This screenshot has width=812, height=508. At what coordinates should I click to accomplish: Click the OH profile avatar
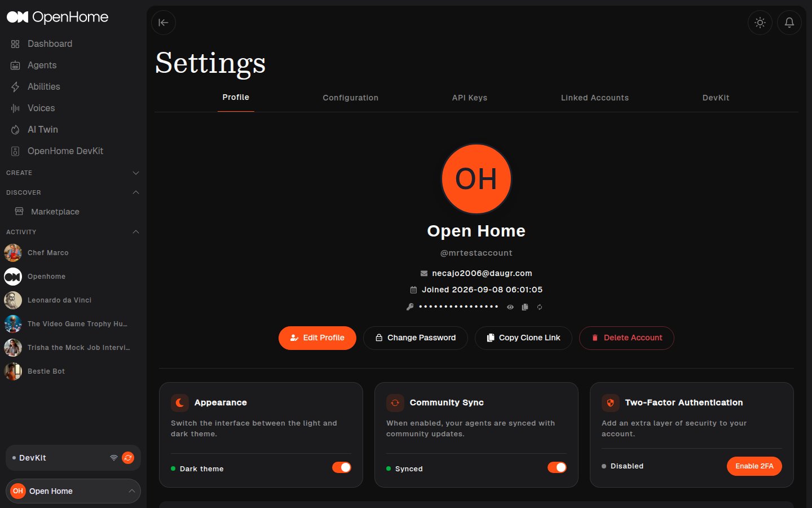[x=476, y=179]
